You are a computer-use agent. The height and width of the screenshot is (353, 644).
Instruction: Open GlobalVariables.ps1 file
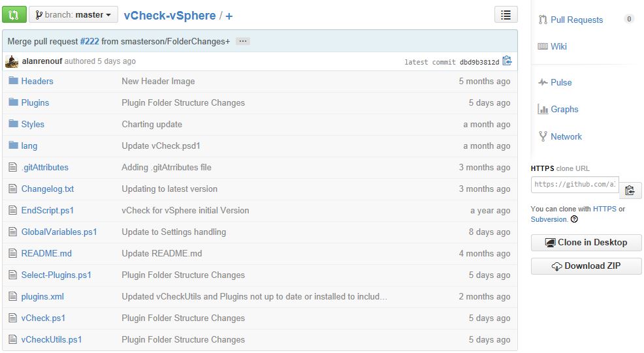pos(59,232)
